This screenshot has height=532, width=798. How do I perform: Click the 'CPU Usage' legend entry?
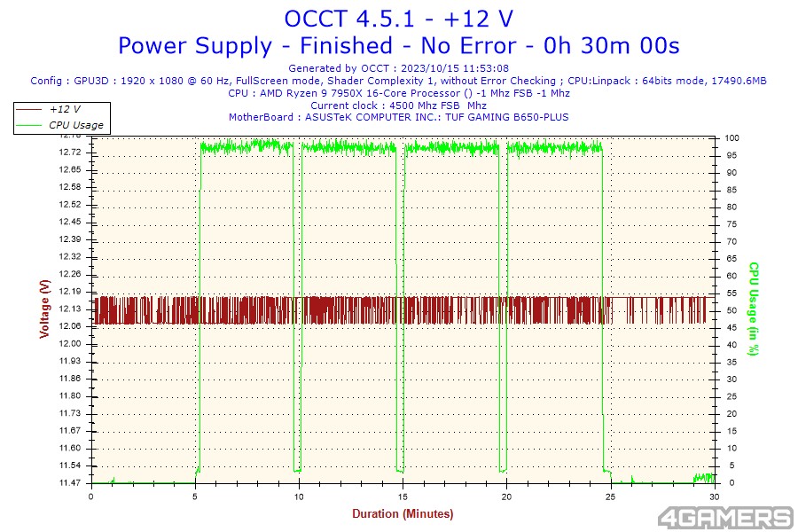click(76, 125)
